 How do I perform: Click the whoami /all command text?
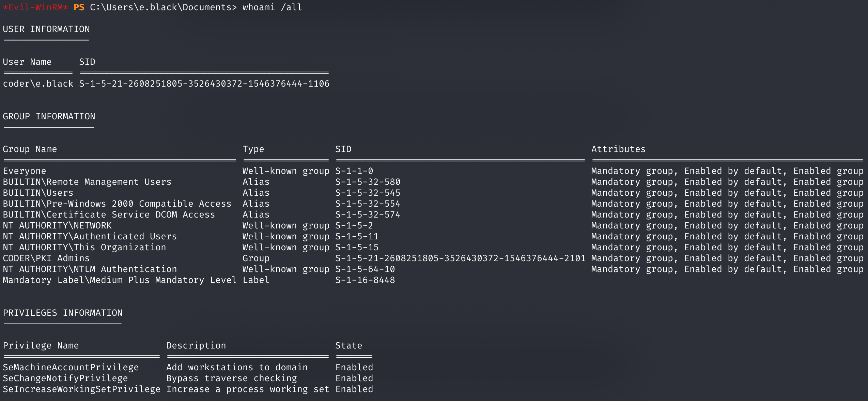[272, 7]
